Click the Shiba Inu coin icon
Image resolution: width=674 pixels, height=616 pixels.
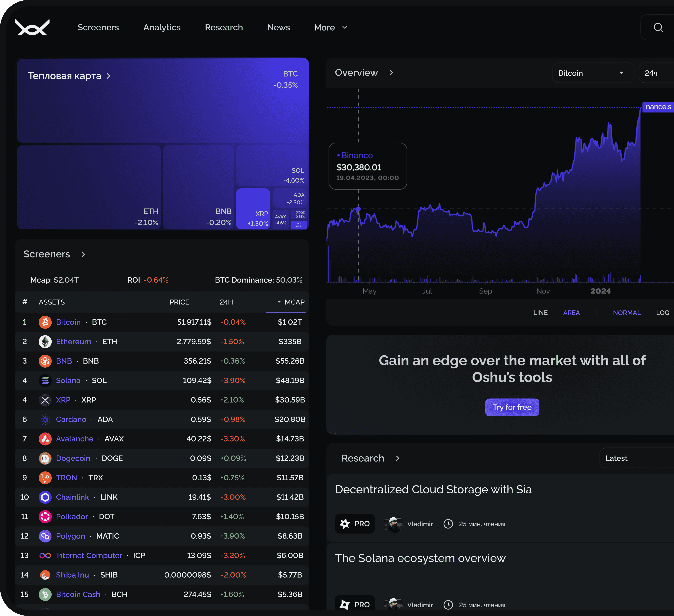[x=45, y=575]
